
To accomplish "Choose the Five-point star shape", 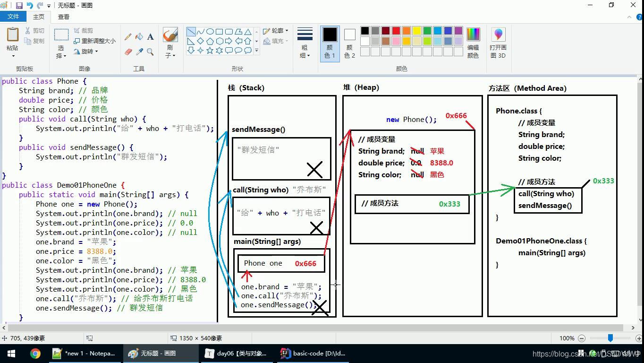I will 210,51.
